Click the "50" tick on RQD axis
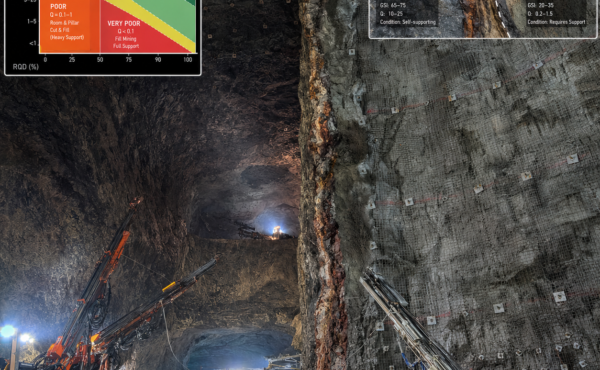The width and height of the screenshot is (600, 370). point(100,59)
